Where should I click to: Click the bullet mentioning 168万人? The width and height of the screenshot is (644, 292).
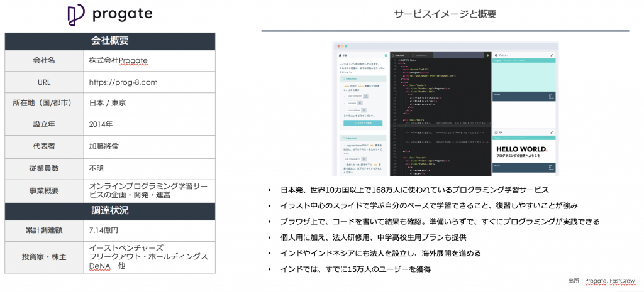415,190
